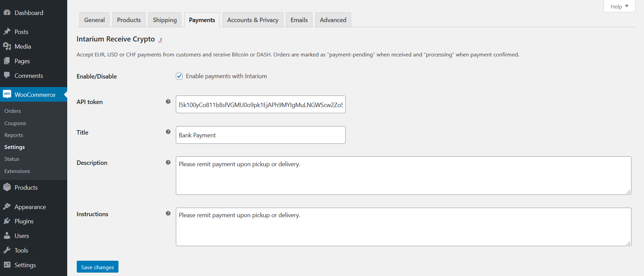Open the Media menu item
Screen dimensions: 644x276
(x=34, y=46)
